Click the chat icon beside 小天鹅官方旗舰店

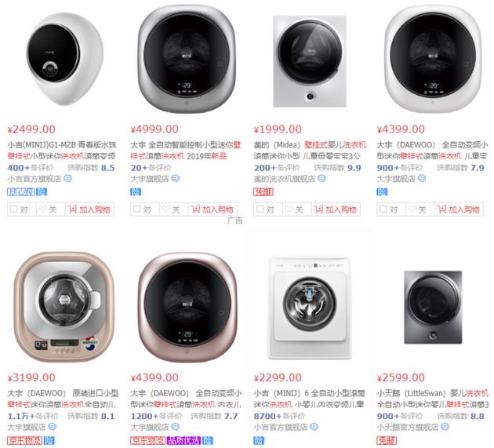click(x=445, y=427)
